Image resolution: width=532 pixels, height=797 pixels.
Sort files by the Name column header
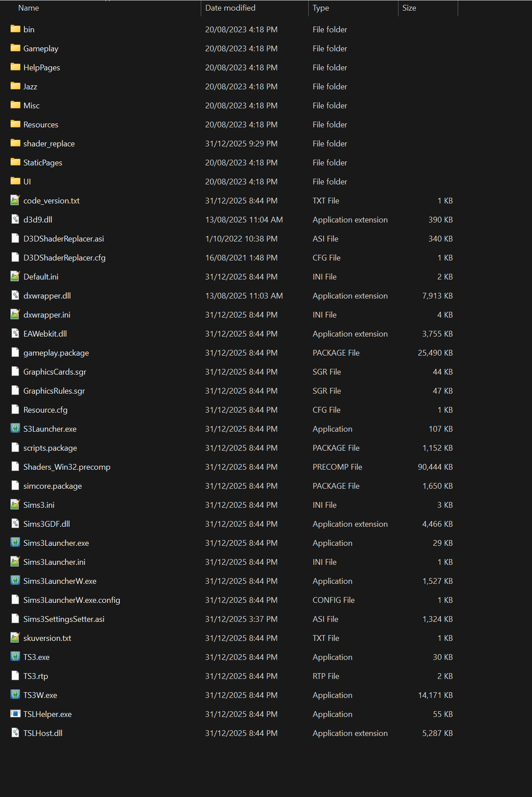coord(28,8)
